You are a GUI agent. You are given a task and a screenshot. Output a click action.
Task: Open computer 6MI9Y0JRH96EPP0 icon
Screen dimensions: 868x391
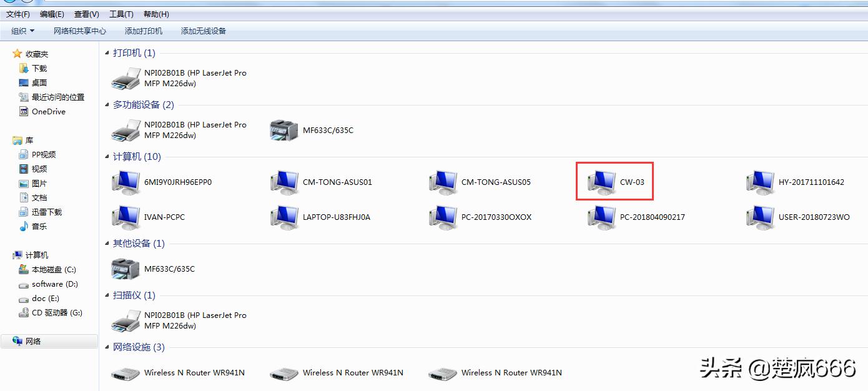click(126, 182)
